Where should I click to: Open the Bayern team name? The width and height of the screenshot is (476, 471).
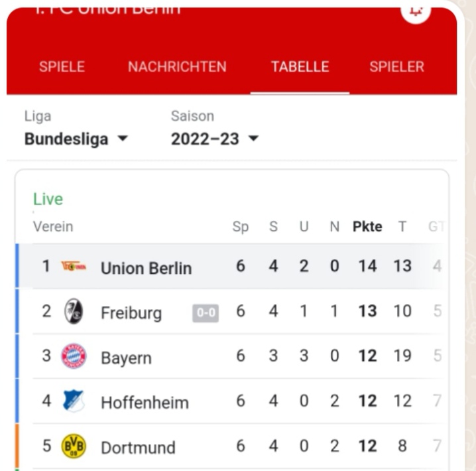[x=126, y=358]
